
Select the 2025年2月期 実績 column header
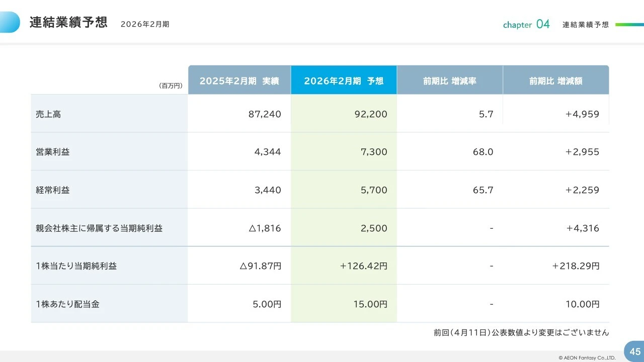click(x=239, y=80)
